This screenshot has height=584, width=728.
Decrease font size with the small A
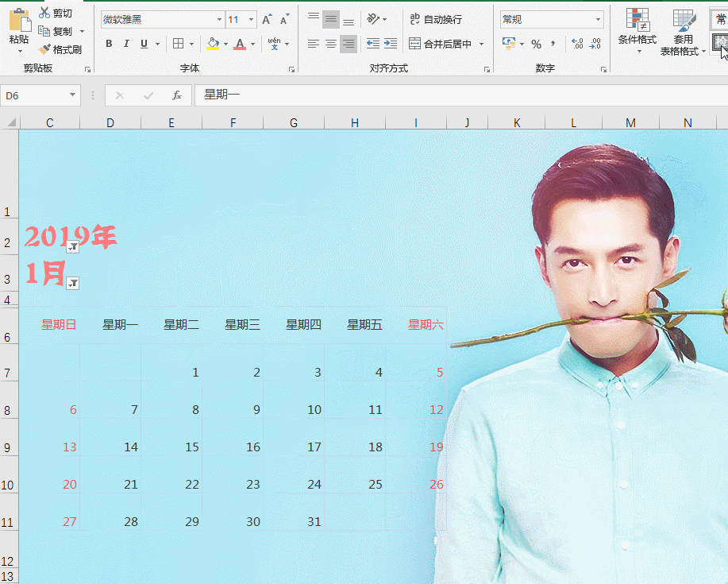click(284, 20)
